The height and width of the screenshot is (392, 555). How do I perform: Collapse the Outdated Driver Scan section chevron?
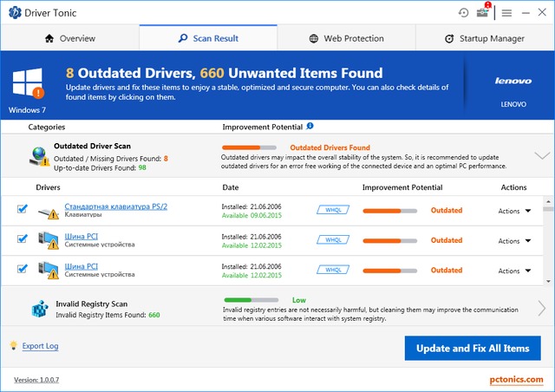(x=542, y=155)
